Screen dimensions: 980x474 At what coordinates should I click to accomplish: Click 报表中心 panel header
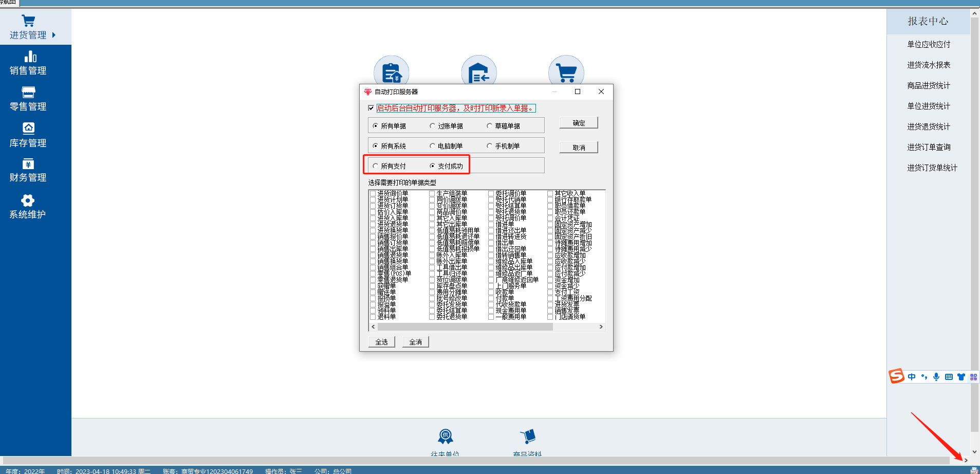coord(928,21)
